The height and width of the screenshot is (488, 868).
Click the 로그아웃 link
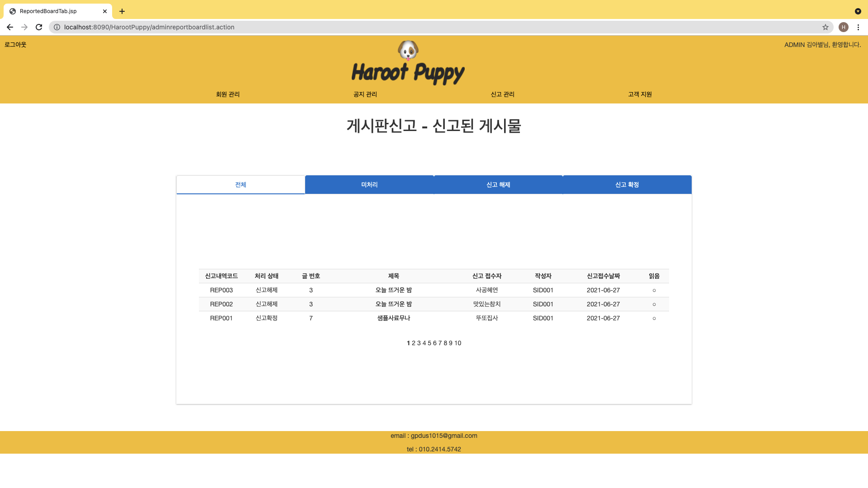(15, 45)
